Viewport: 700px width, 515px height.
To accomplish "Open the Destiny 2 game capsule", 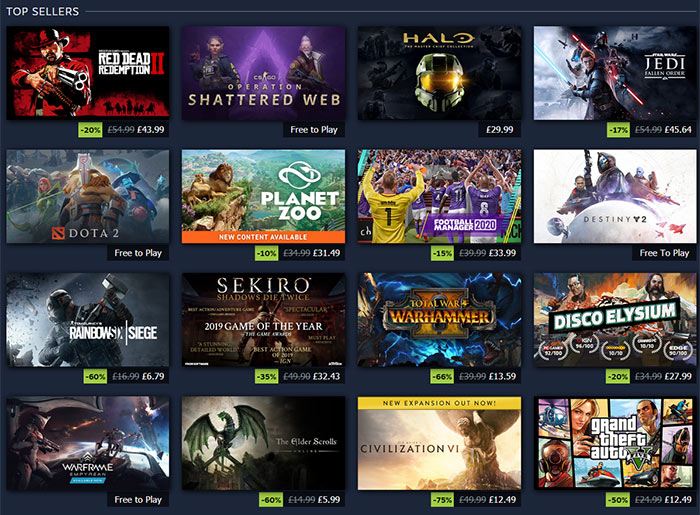I will pos(615,196).
